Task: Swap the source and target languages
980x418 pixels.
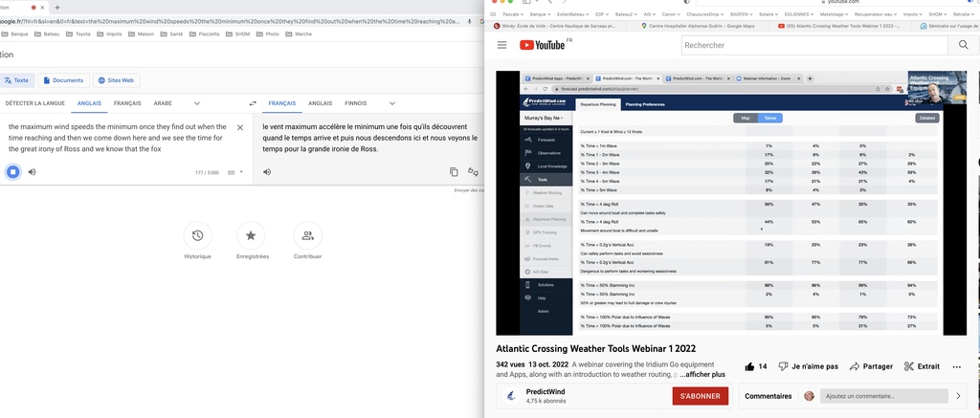Action: [x=253, y=103]
